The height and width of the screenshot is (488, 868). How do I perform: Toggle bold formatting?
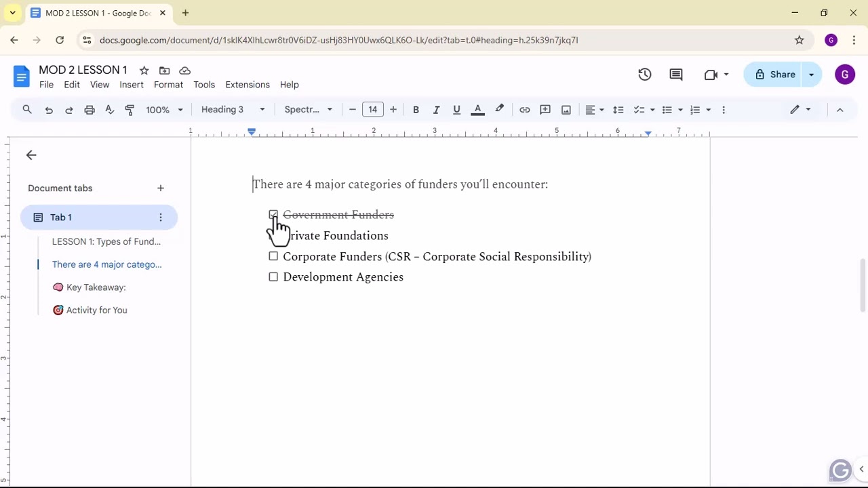pyautogui.click(x=416, y=110)
